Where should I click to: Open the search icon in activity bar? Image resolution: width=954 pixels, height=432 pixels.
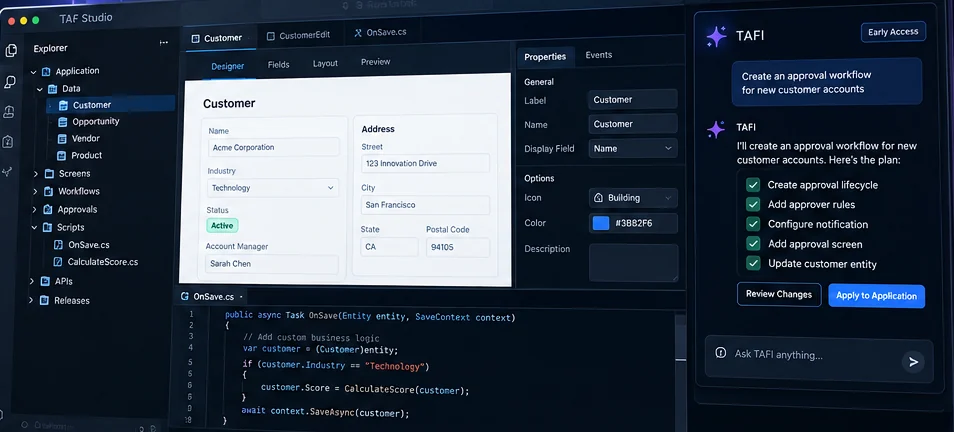tap(10, 82)
